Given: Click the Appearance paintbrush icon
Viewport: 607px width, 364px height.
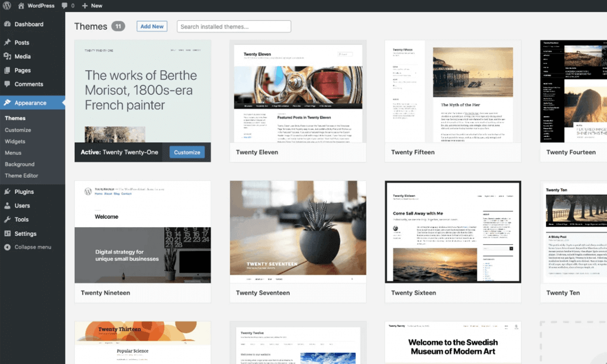Looking at the screenshot, I should (7, 103).
